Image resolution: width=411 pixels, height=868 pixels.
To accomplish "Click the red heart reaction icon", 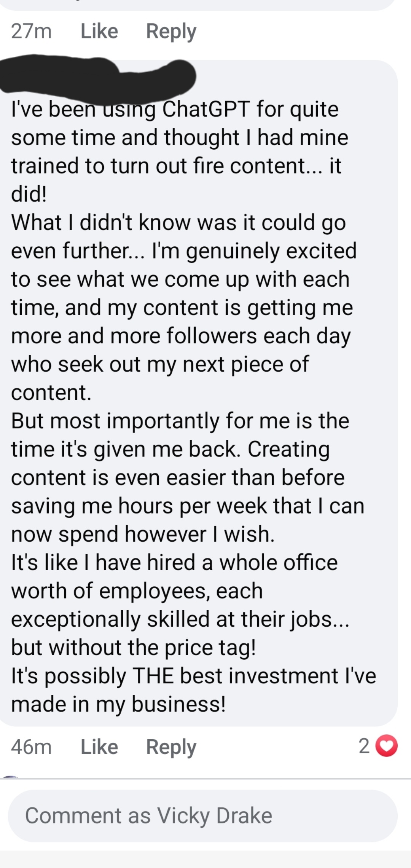I will (386, 746).
